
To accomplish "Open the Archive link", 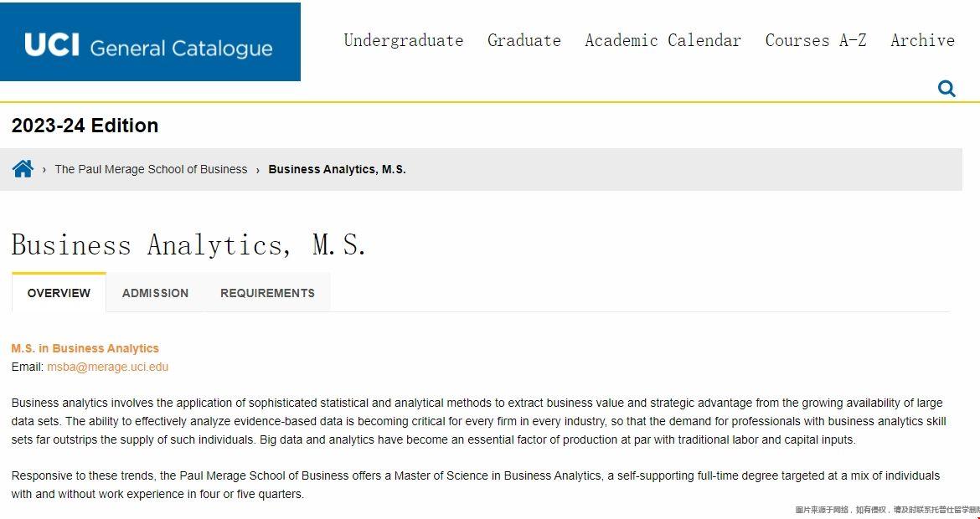I will (x=922, y=40).
